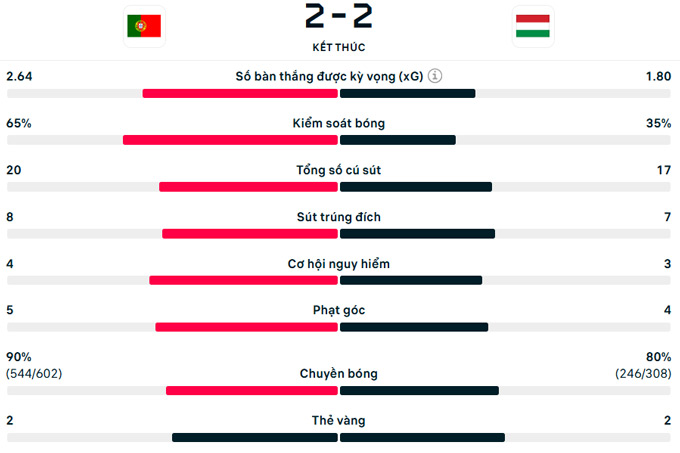Click Hungary's 246/308 passing figure

tap(643, 373)
